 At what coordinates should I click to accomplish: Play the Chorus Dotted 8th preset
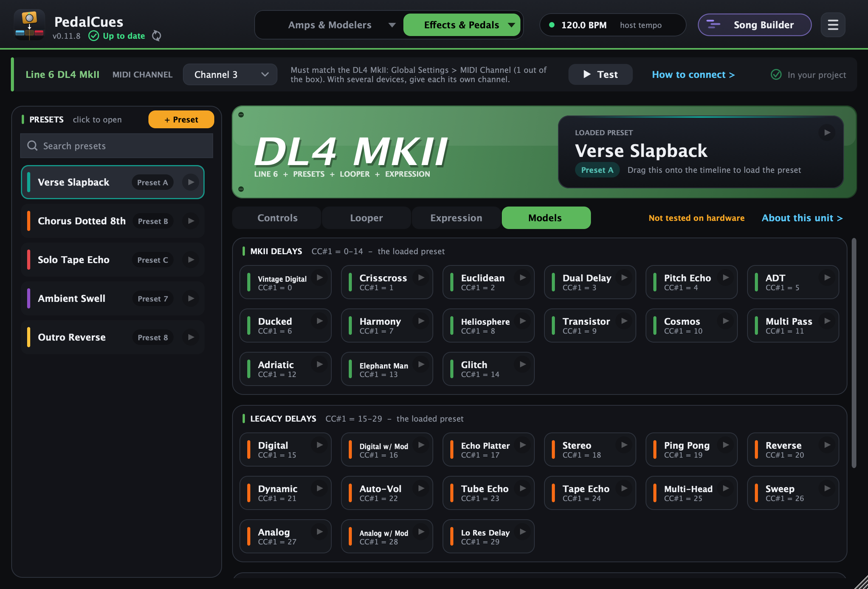[191, 221]
